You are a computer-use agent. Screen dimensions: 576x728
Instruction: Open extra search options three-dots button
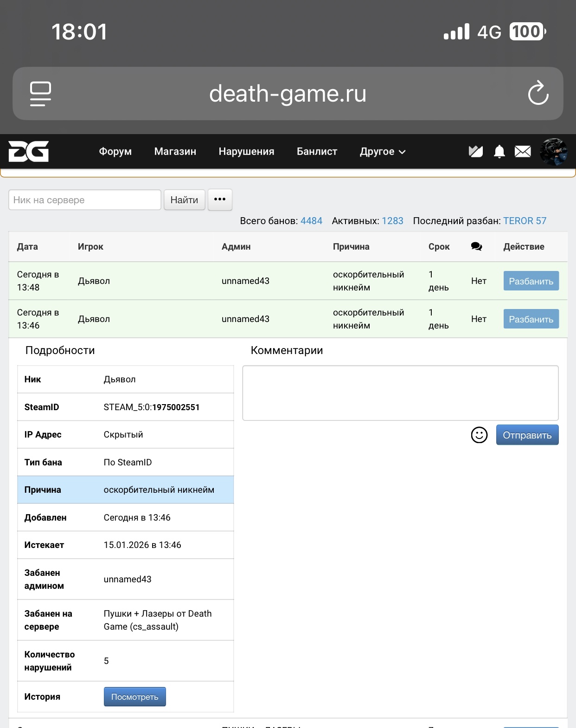(x=220, y=200)
